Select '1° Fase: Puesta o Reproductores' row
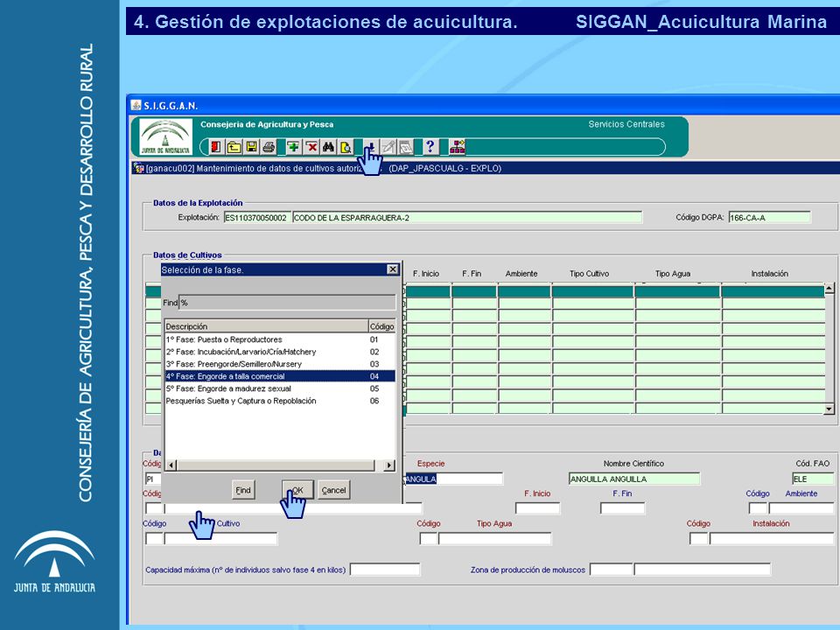The height and width of the screenshot is (630, 840). pos(280,339)
